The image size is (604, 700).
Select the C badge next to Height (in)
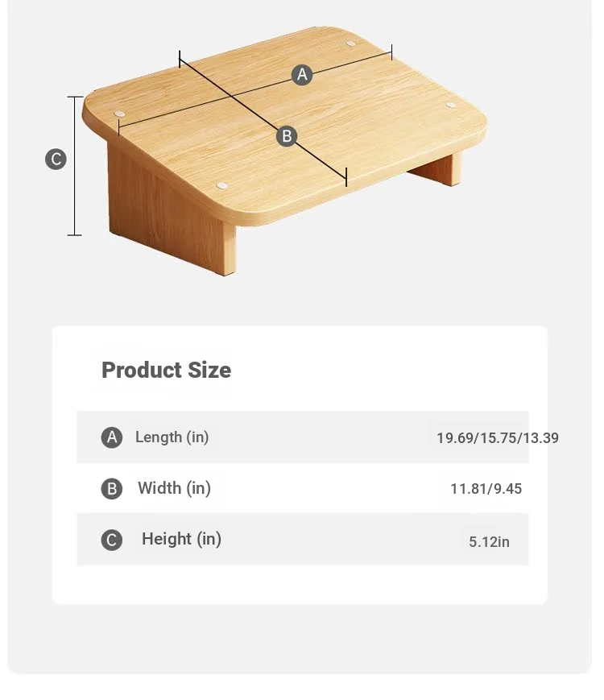tap(112, 541)
